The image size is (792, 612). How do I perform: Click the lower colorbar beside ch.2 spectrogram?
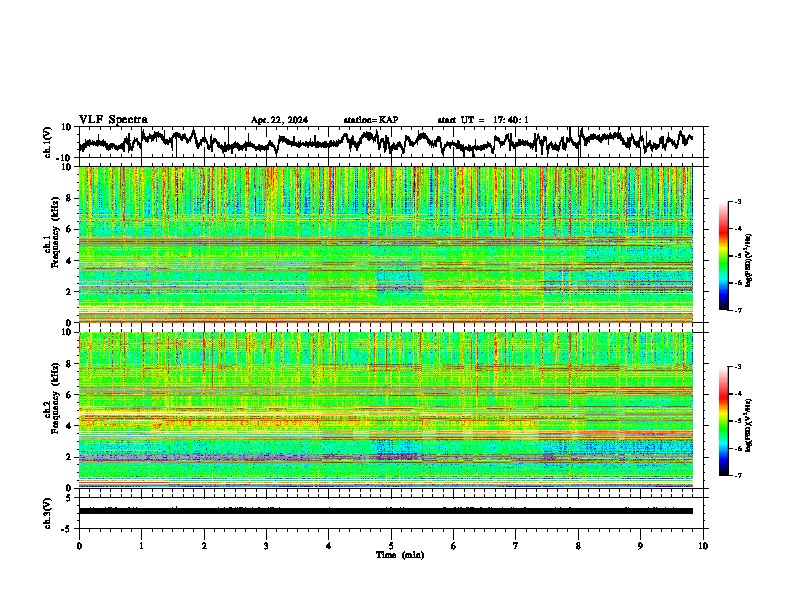click(724, 421)
